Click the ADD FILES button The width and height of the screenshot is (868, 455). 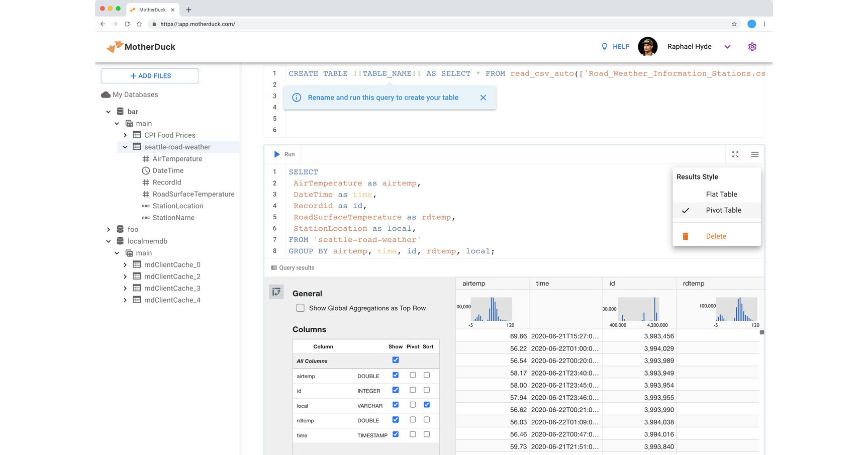149,75
